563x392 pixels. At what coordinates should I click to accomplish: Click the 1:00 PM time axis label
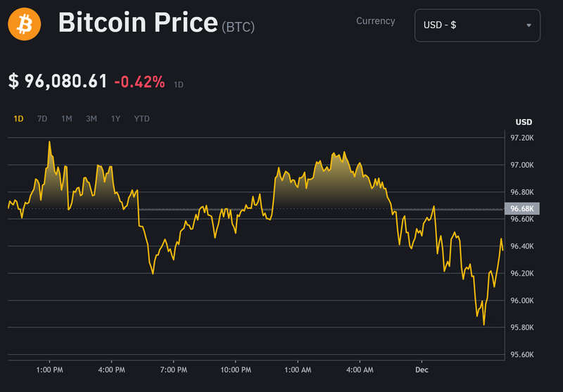click(50, 369)
